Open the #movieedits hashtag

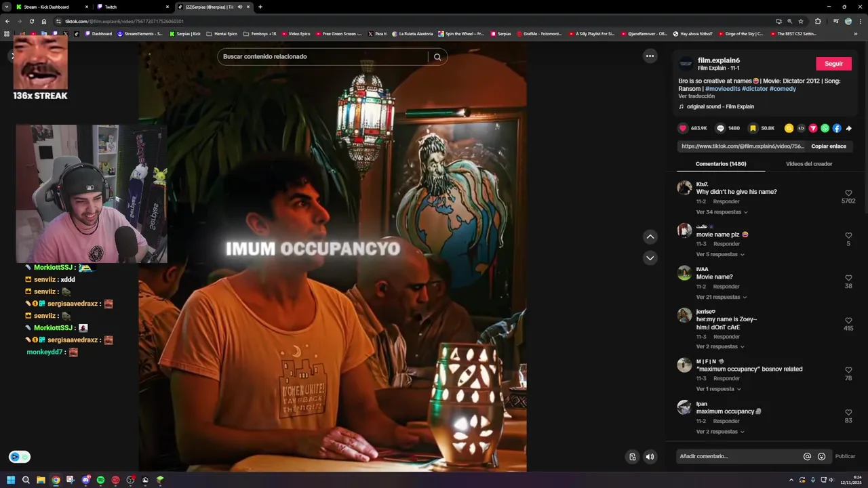(x=722, y=89)
